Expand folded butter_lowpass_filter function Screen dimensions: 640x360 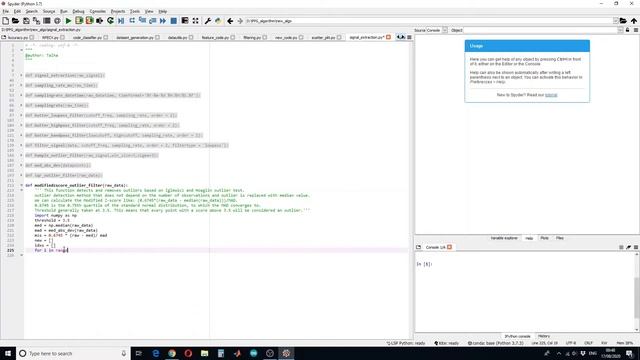point(22,115)
